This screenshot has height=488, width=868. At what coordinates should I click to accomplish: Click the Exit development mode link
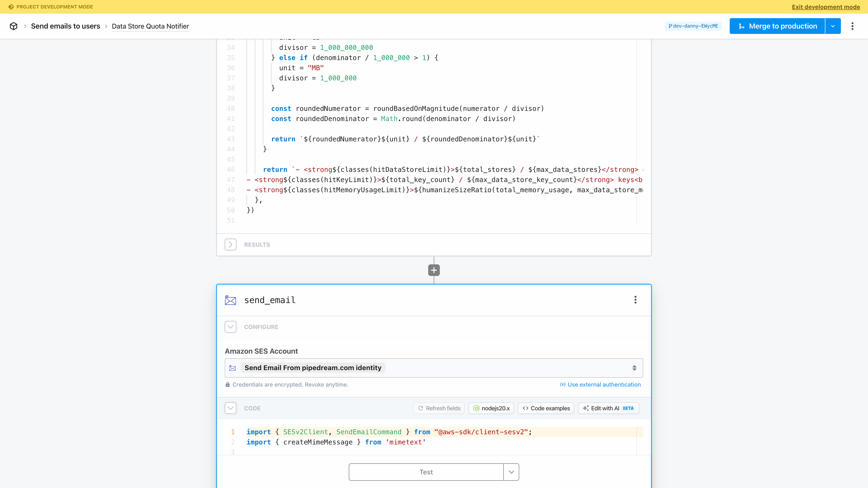[826, 7]
